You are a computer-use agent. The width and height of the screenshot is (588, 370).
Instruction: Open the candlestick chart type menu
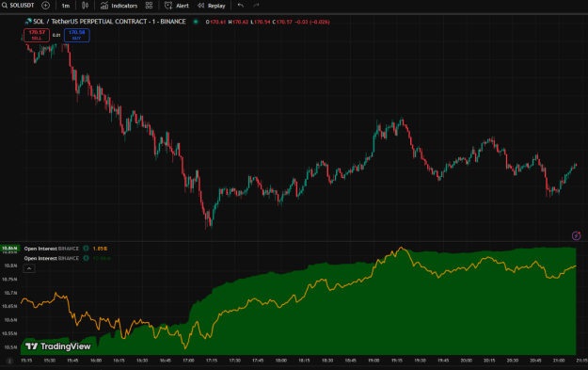(x=85, y=6)
